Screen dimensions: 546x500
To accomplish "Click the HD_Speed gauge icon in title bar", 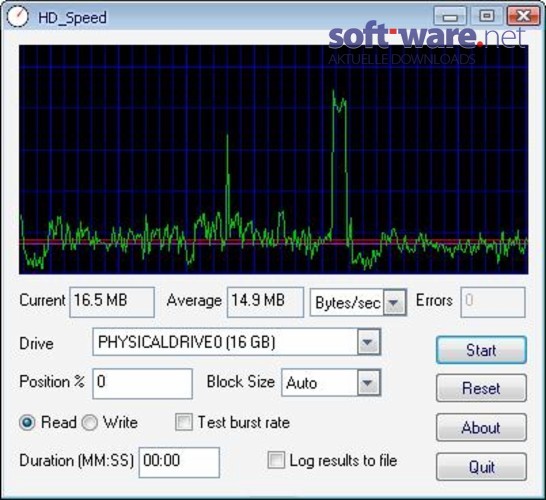I will [17, 17].
